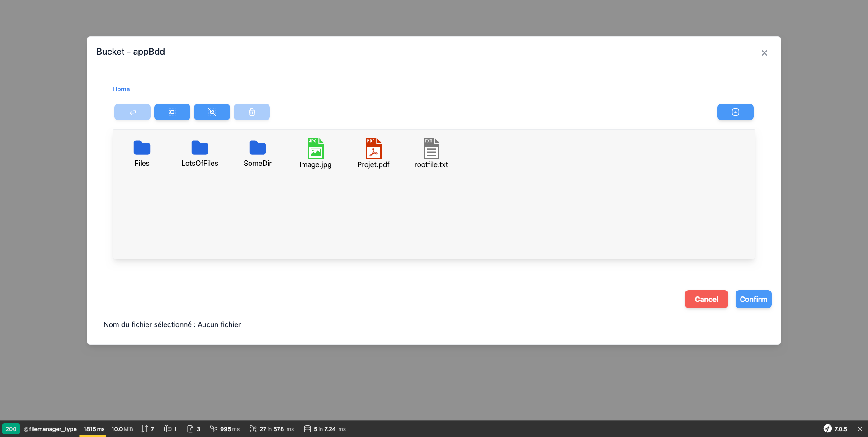Go to Home breadcrumb link

(x=121, y=89)
